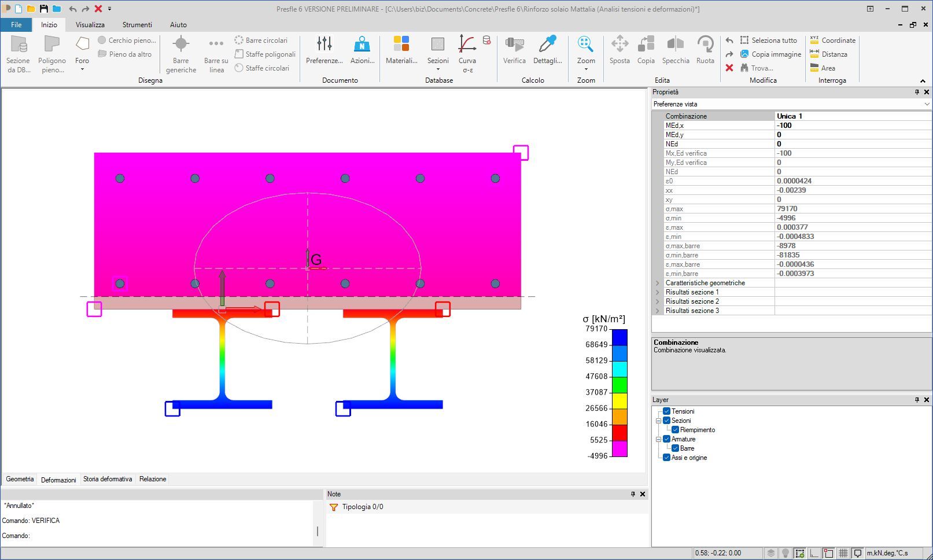Switch to the Storia deformativa tab
The height and width of the screenshot is (560, 933).
pos(108,479)
